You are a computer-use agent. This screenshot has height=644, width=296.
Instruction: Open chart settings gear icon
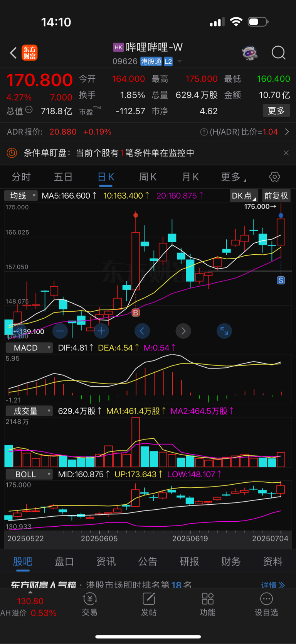(274, 177)
